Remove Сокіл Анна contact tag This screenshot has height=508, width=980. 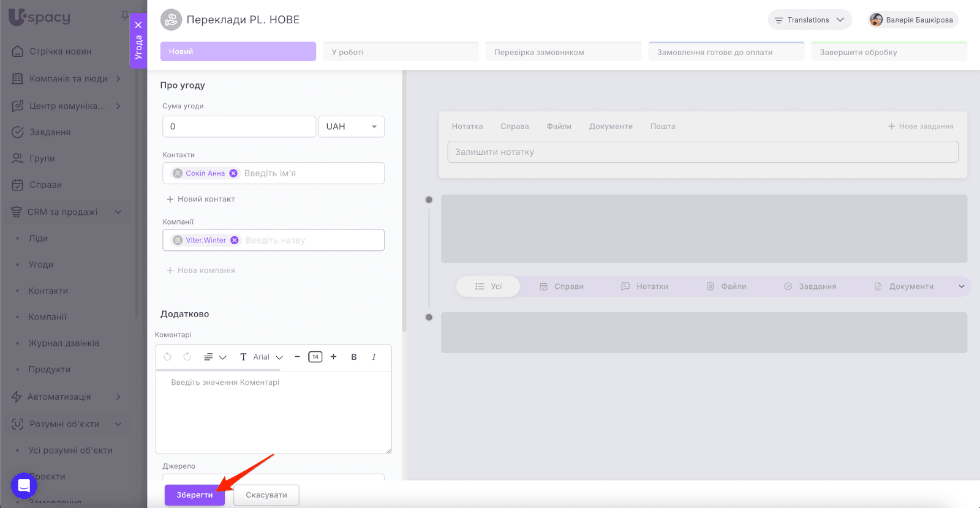click(x=233, y=173)
